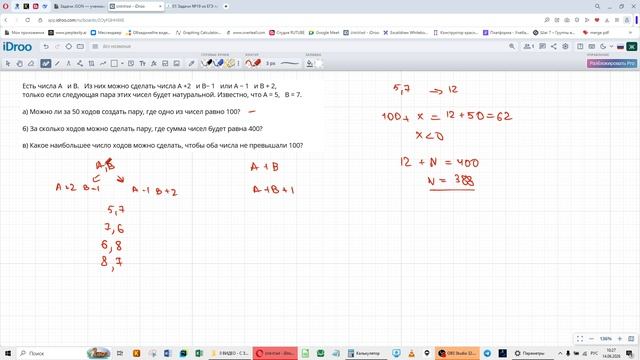Undo the last drawing action

pos(46,47)
